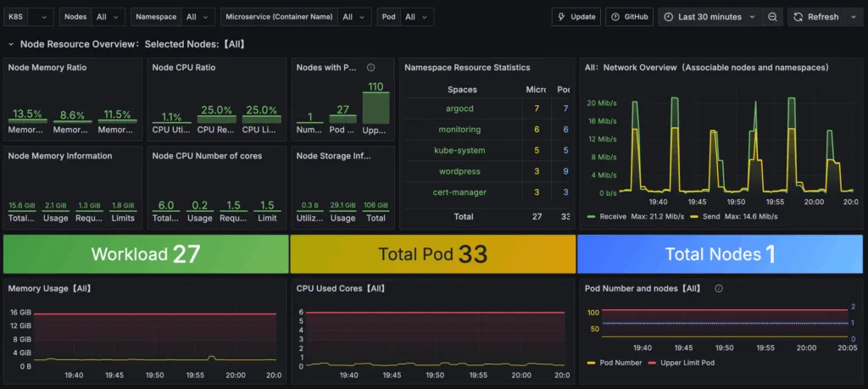Open the kube-system namespace link
Screen dimensions: 868x389
click(x=459, y=150)
